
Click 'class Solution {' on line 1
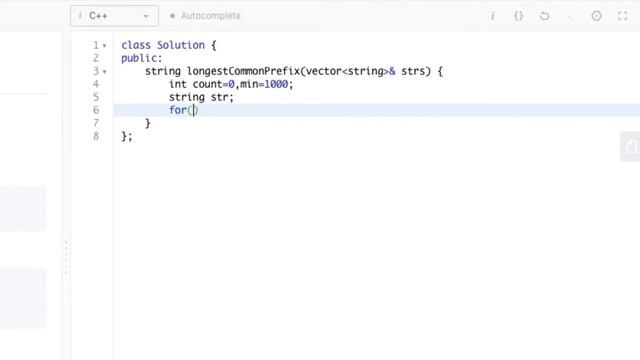click(x=169, y=45)
